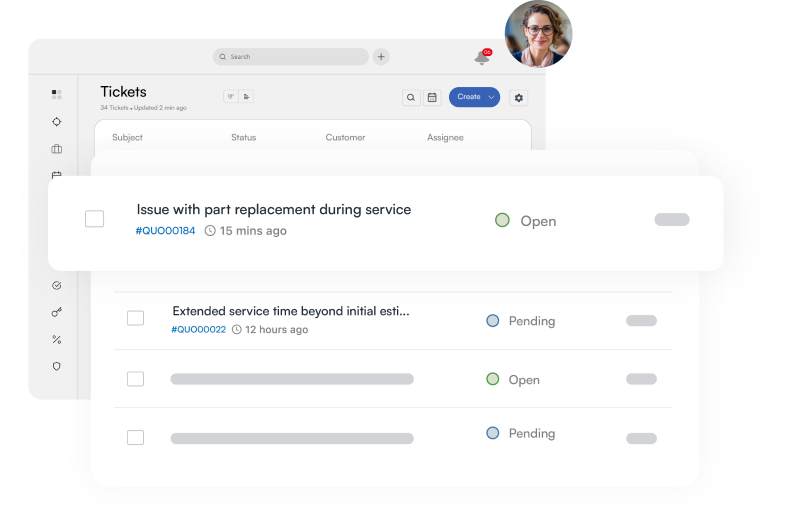Open 'Extended service time beyond initial esti...' subject

291,311
